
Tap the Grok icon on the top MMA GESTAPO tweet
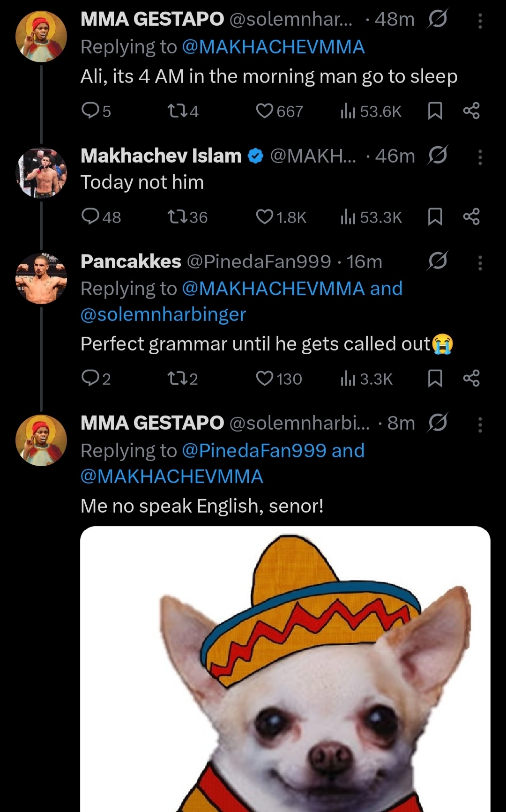pyautogui.click(x=438, y=19)
